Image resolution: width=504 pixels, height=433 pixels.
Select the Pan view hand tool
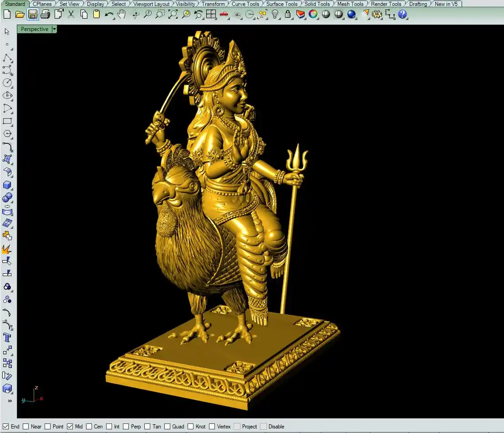coord(122,14)
